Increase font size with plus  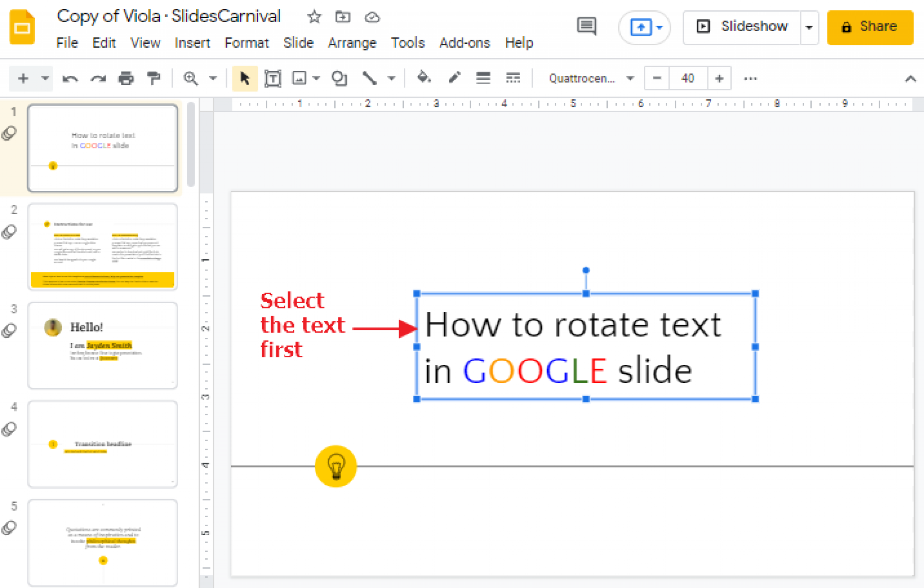(x=719, y=78)
